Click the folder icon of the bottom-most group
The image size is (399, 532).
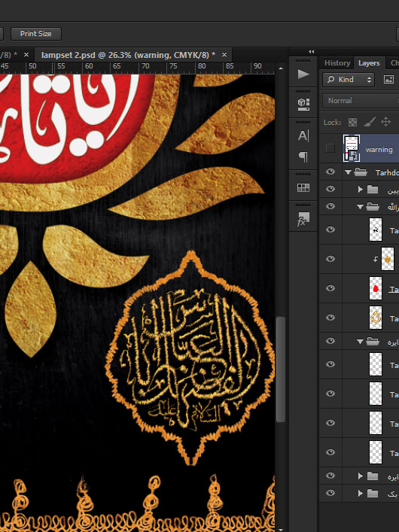pos(373,494)
